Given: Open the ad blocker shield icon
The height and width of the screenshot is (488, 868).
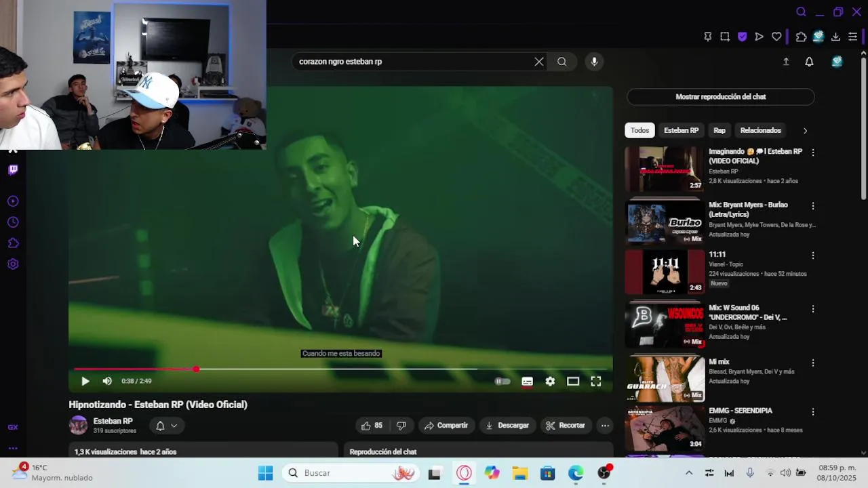Looking at the screenshot, I should coord(742,37).
